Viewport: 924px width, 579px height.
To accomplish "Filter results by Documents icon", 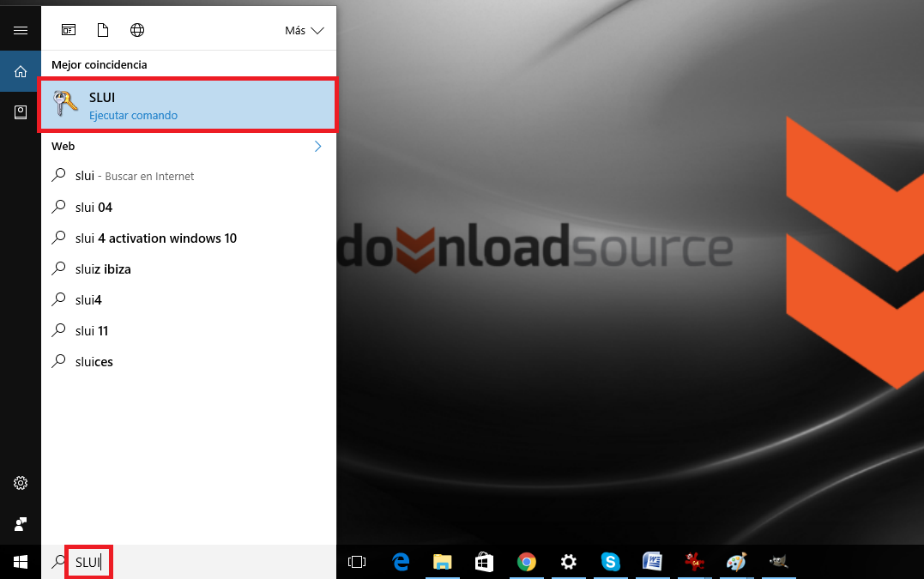I will (x=103, y=30).
